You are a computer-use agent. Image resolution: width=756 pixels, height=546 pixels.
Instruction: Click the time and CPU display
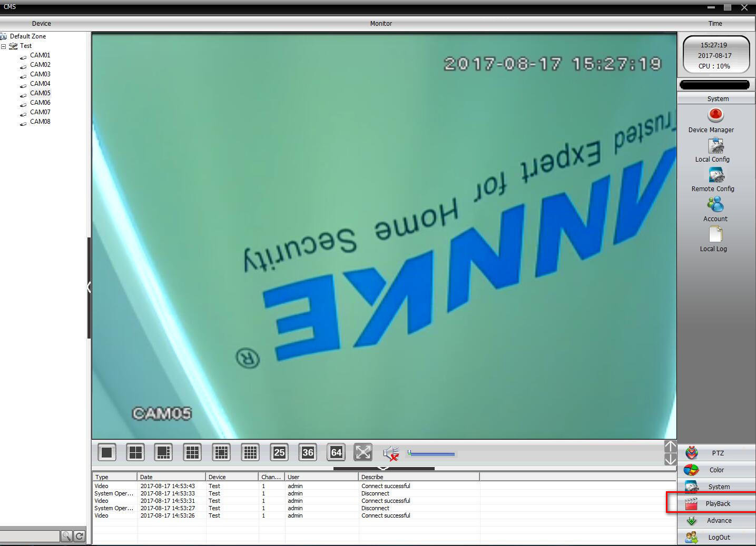(715, 55)
